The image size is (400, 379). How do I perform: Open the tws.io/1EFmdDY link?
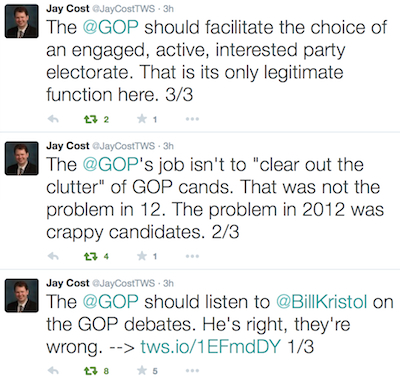point(211,347)
